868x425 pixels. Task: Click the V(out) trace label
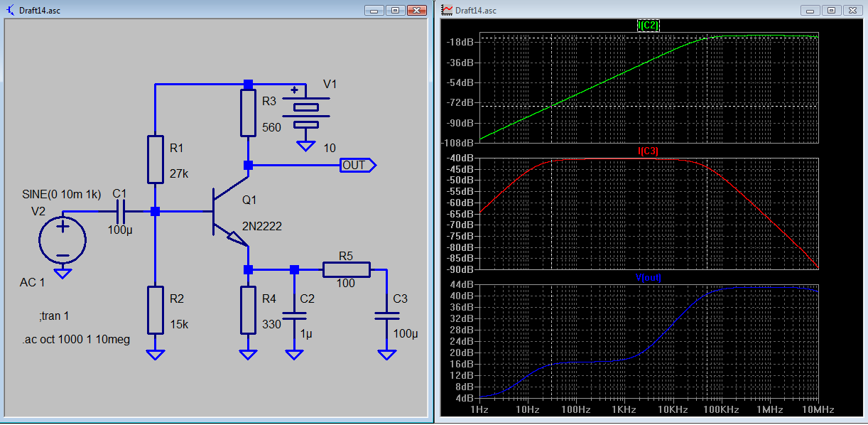point(649,278)
